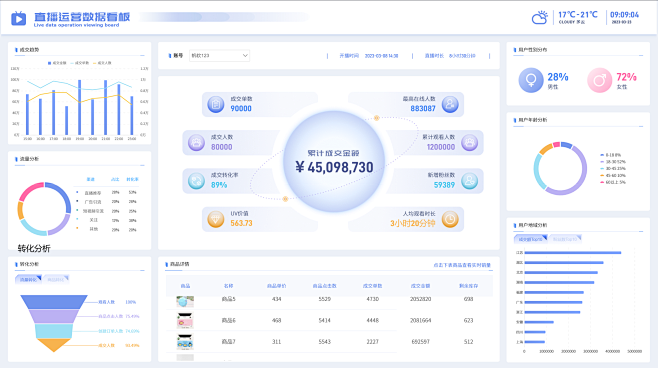Click the account dropdown chevron arrow
The height and width of the screenshot is (368, 658).
(x=245, y=55)
